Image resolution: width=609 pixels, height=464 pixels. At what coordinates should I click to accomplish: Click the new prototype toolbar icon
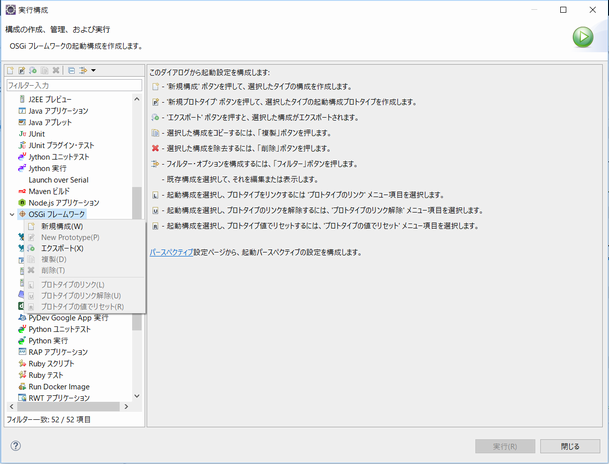coord(22,70)
